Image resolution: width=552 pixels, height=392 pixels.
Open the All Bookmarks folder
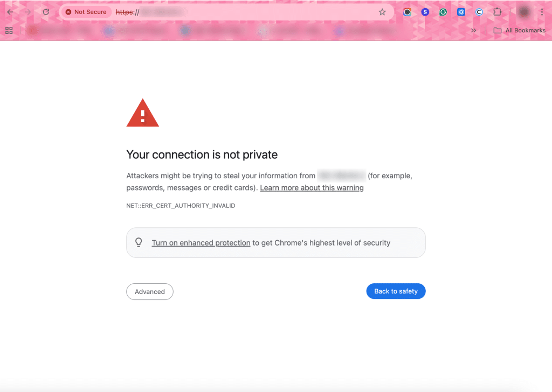(520, 30)
